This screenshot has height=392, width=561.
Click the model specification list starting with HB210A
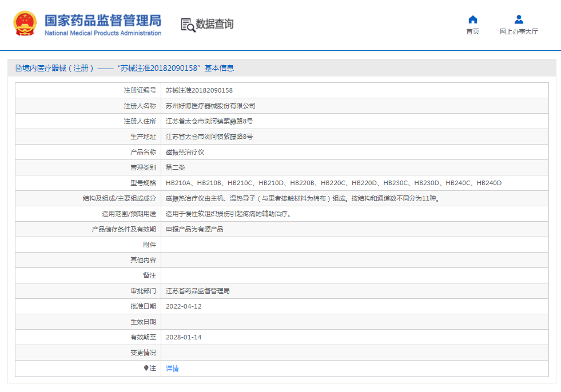[x=333, y=183]
